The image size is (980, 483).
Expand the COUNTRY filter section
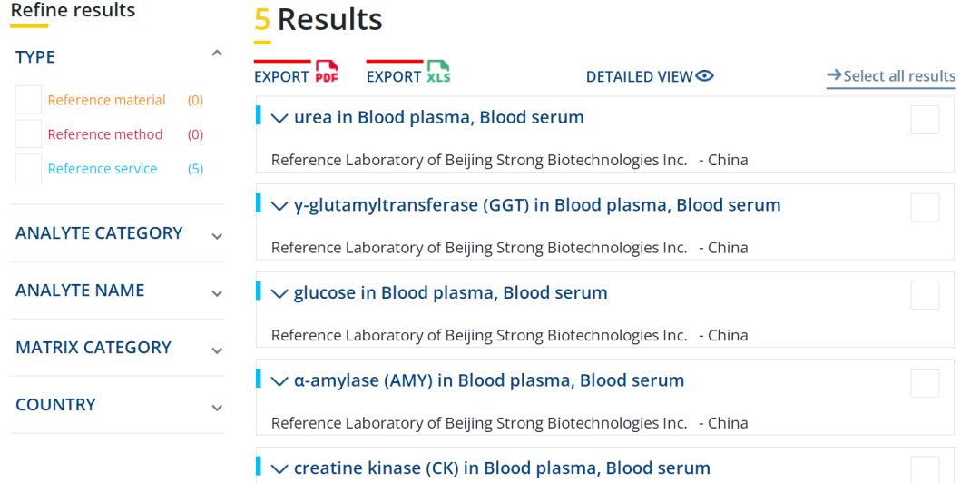click(x=217, y=408)
